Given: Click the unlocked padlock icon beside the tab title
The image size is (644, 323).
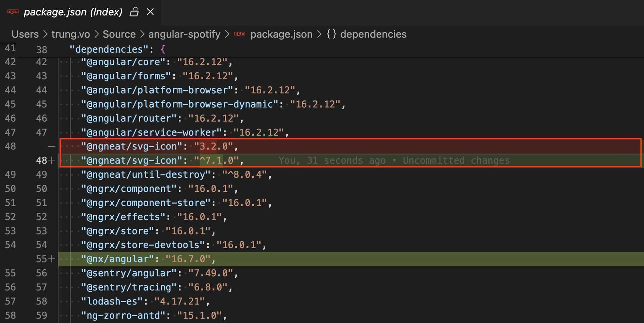Looking at the screenshot, I should [134, 11].
